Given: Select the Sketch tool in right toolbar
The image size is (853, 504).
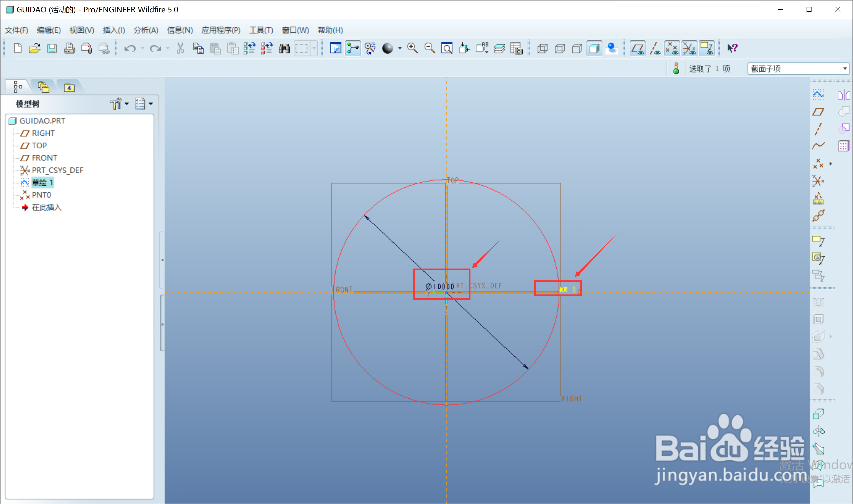Looking at the screenshot, I should (818, 95).
